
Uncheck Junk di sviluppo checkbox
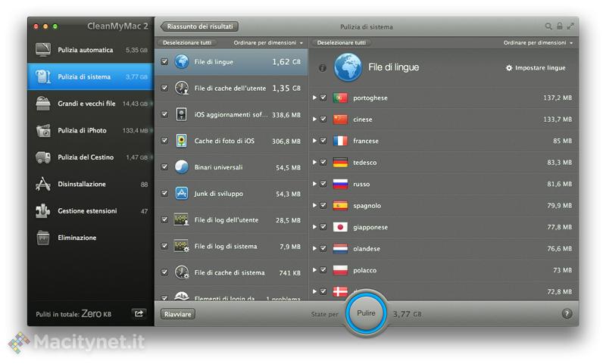[x=164, y=193]
